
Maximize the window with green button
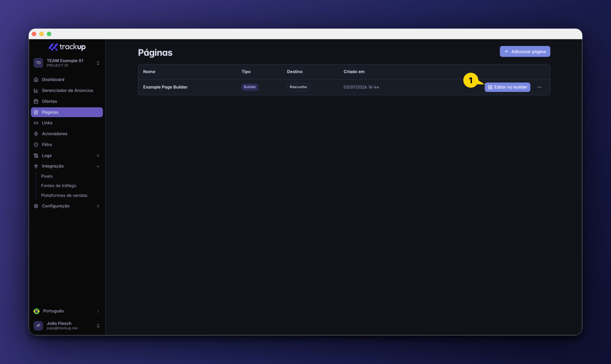(49, 34)
